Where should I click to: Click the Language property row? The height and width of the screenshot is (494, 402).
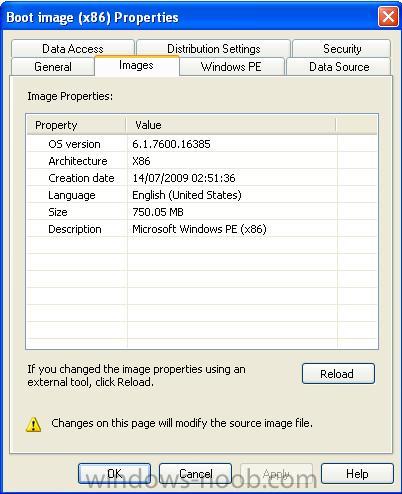(x=202, y=195)
